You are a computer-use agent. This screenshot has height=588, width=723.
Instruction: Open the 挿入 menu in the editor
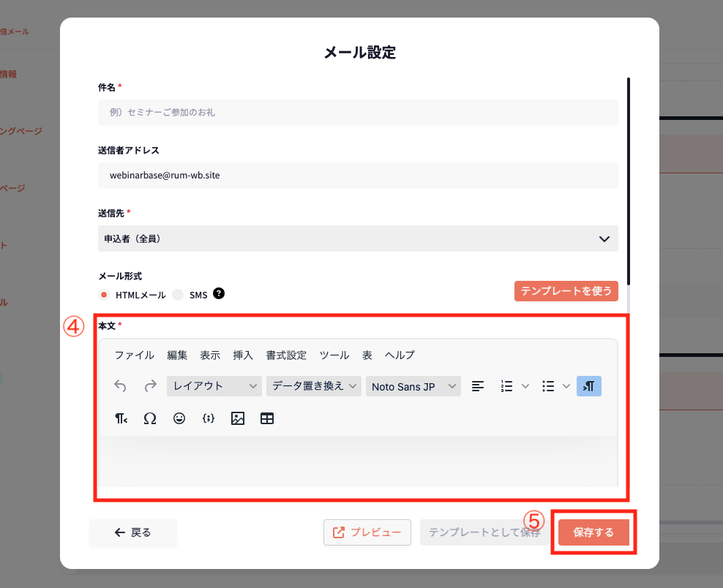click(x=243, y=355)
